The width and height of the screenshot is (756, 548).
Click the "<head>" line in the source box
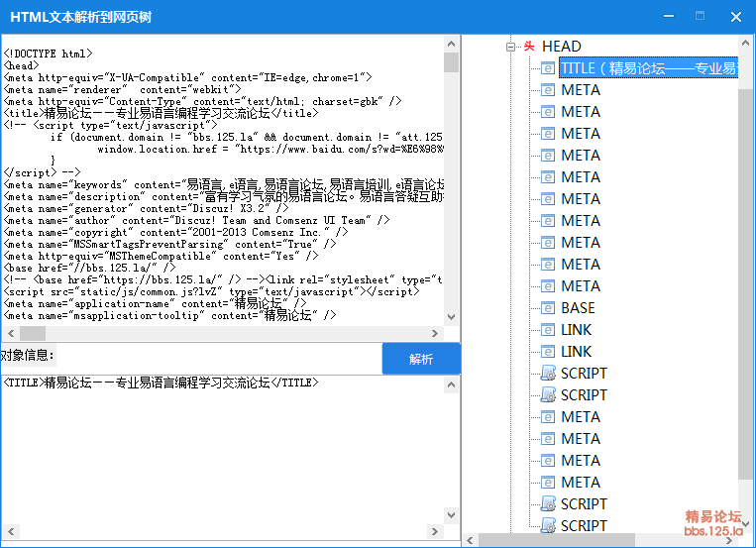click(21, 65)
